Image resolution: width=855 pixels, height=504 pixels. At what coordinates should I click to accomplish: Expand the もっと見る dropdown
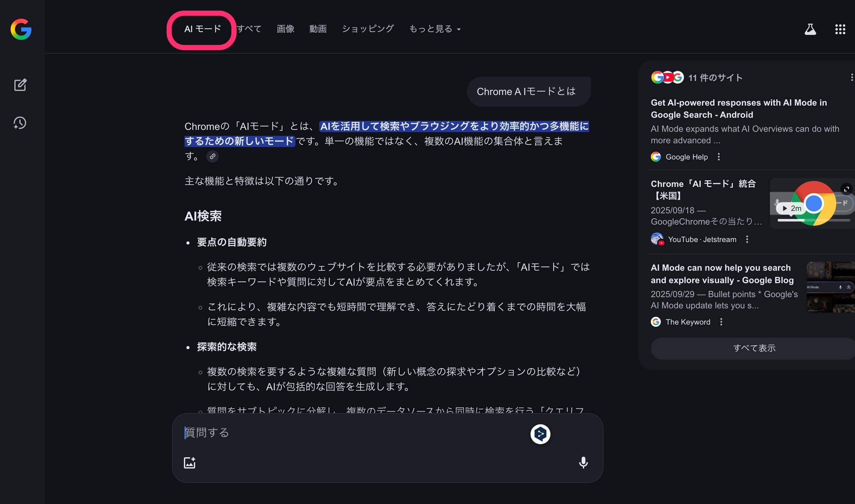435,29
